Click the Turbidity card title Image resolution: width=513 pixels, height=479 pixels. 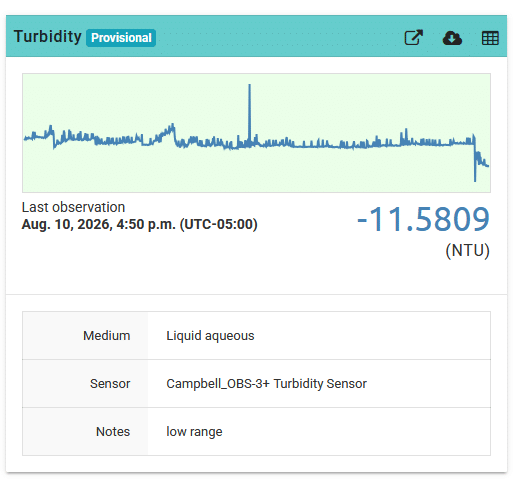[48, 36]
